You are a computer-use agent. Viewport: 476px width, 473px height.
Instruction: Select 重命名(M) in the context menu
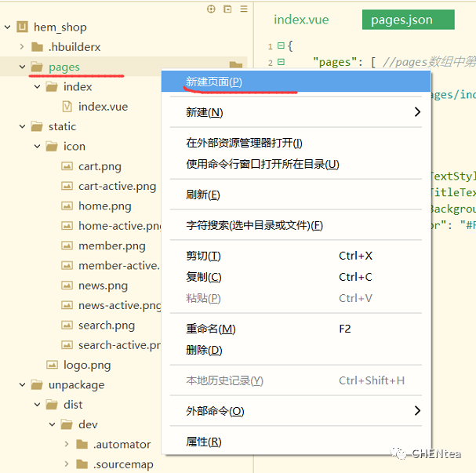pos(210,329)
